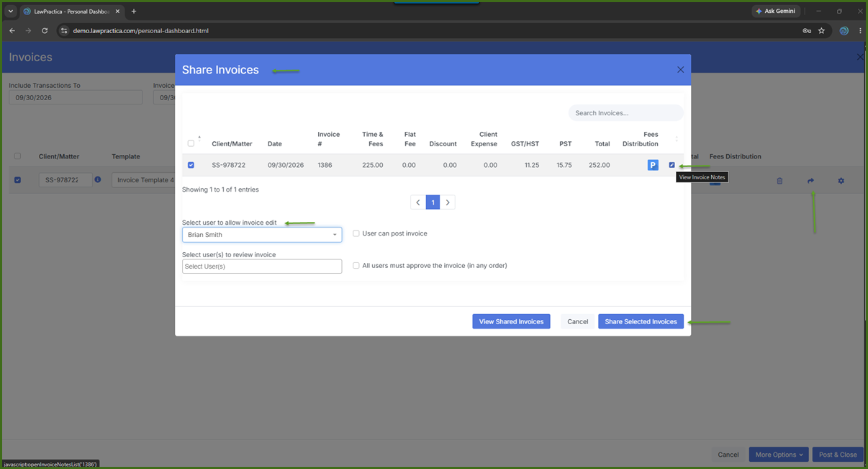This screenshot has width=868, height=469.
Task: Close the LawPractica browser tab
Action: 118,12
